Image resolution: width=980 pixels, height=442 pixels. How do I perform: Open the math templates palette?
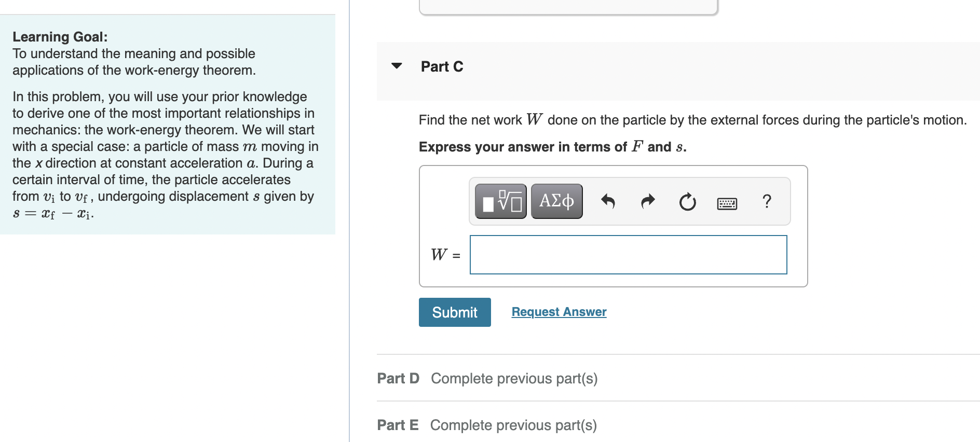501,201
